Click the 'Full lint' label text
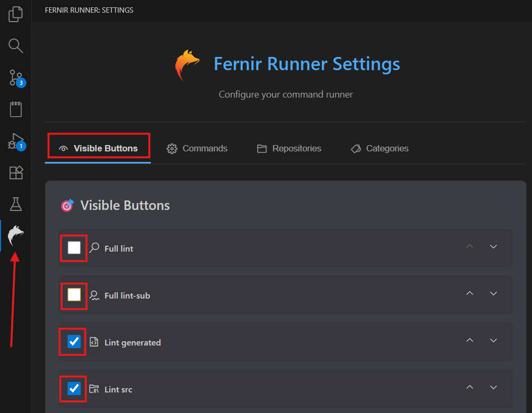This screenshot has height=413, width=532. pyautogui.click(x=119, y=248)
